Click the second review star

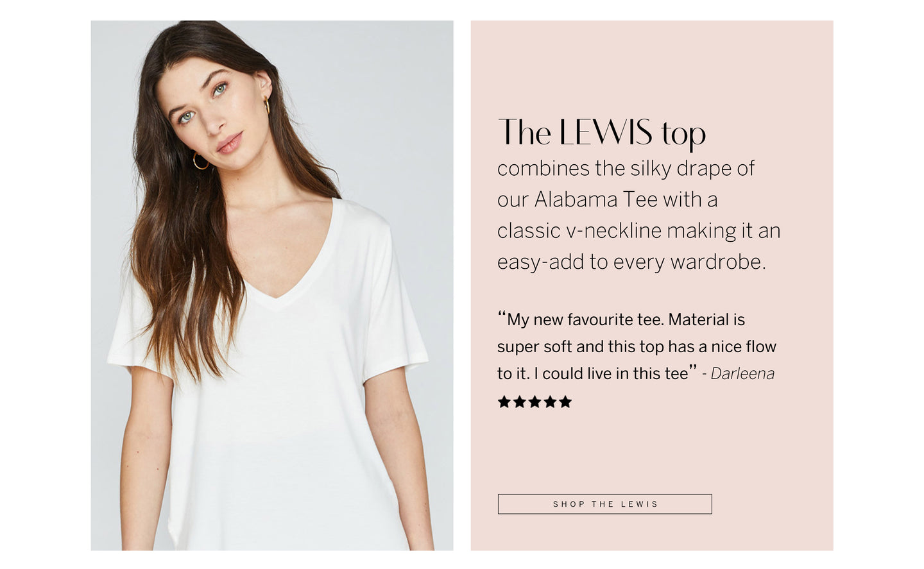519,402
